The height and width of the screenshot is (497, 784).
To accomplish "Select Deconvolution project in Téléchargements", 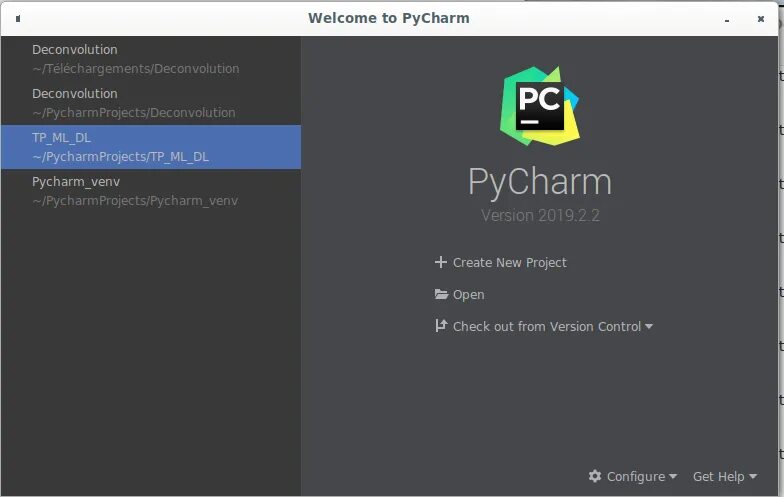I will click(x=150, y=58).
